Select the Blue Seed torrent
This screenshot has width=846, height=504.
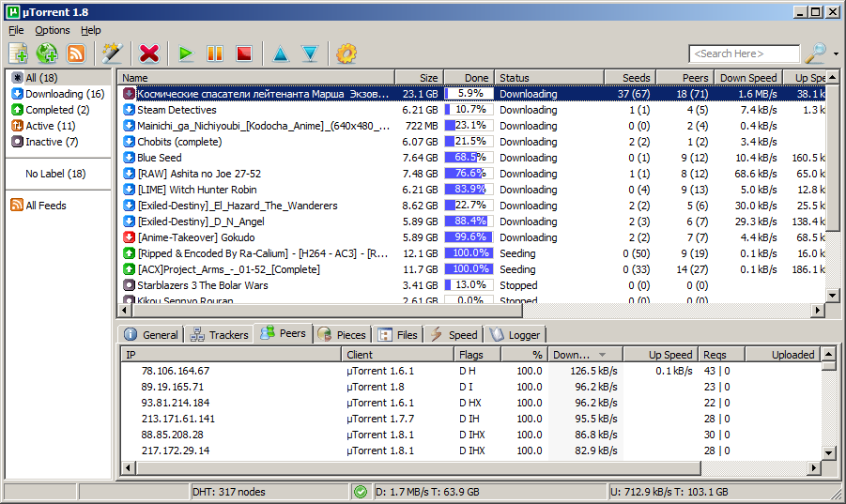[472, 158]
